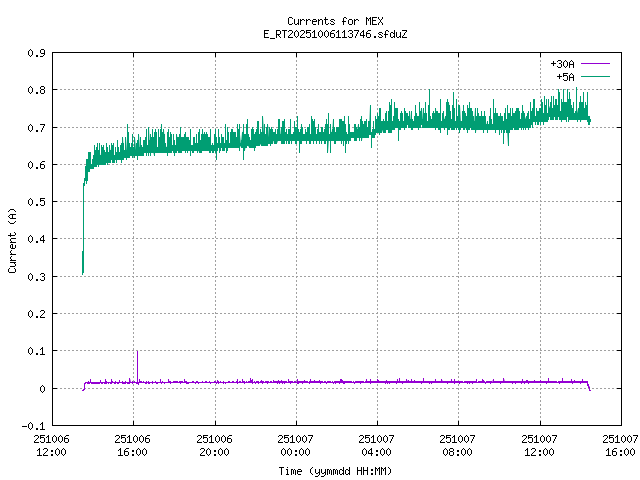Click the -0.1 y-axis tick label
640x480 pixels.
(32, 426)
